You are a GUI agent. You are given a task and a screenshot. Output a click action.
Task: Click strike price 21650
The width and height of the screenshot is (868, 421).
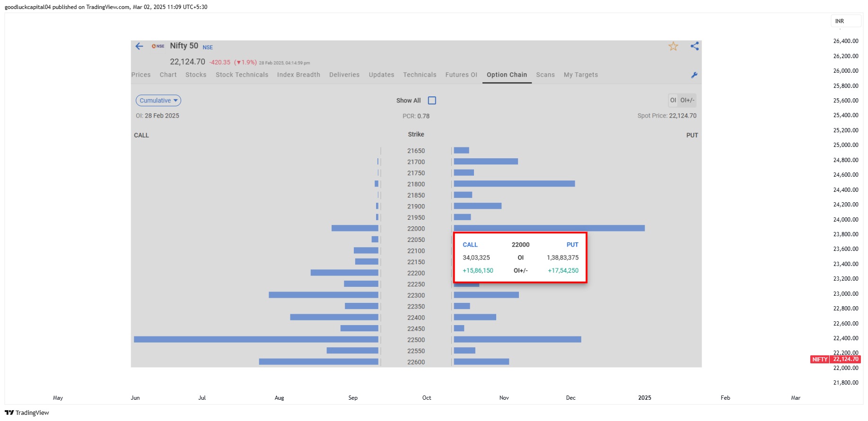click(x=416, y=151)
